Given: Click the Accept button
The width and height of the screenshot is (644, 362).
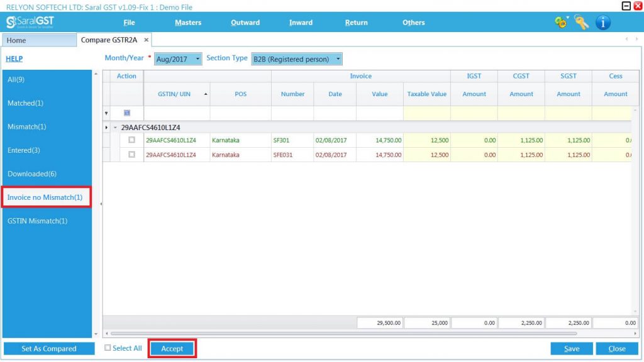Looking at the screenshot, I should (x=172, y=348).
